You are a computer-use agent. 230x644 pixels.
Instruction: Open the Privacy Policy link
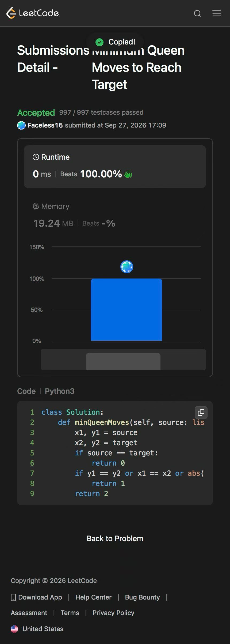point(113,613)
